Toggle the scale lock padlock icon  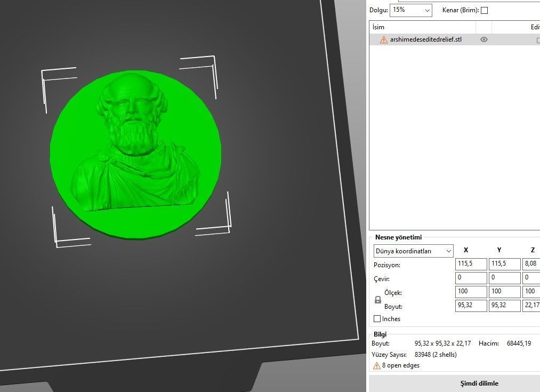pos(378,300)
